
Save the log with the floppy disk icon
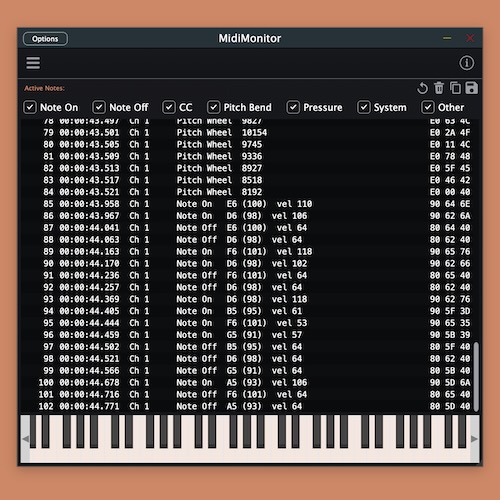[471, 88]
